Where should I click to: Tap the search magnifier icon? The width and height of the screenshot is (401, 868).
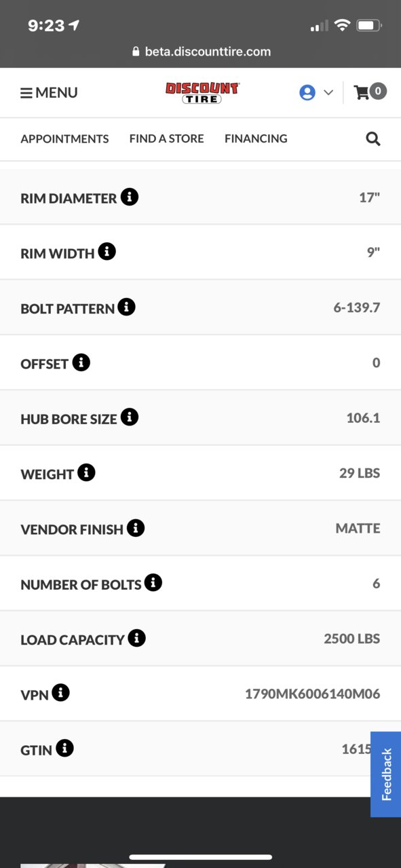tap(373, 138)
